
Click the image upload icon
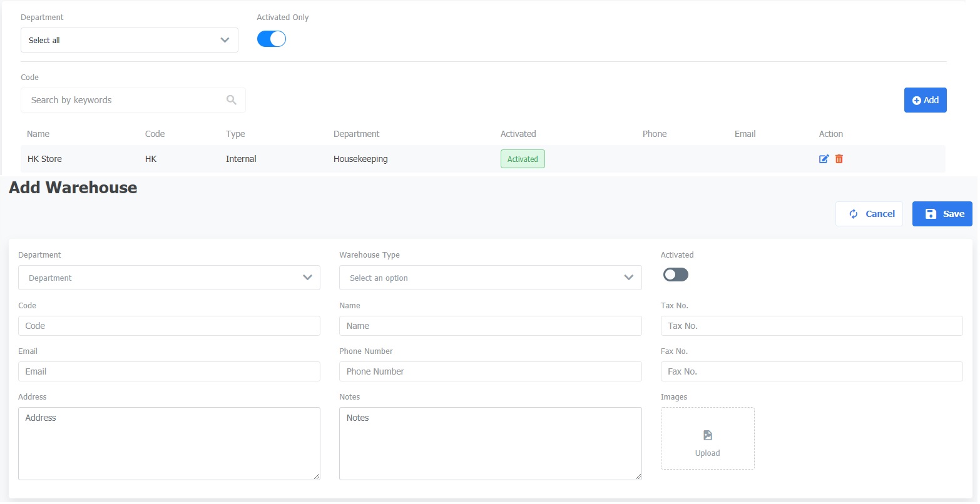707,436
